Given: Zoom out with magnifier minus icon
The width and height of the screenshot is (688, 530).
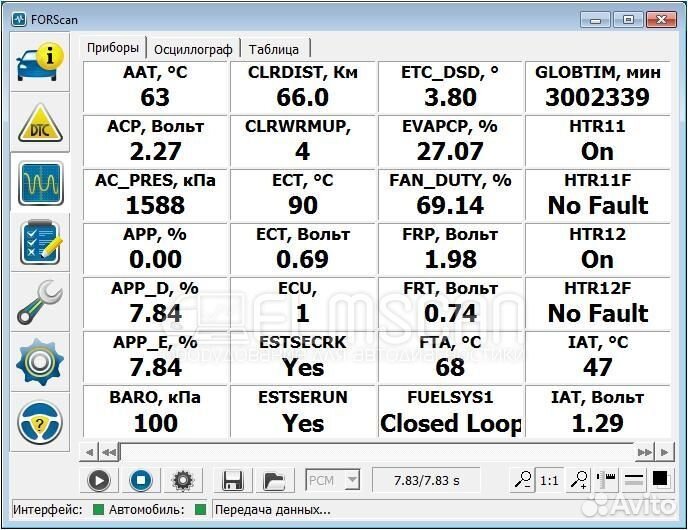Looking at the screenshot, I should (523, 480).
